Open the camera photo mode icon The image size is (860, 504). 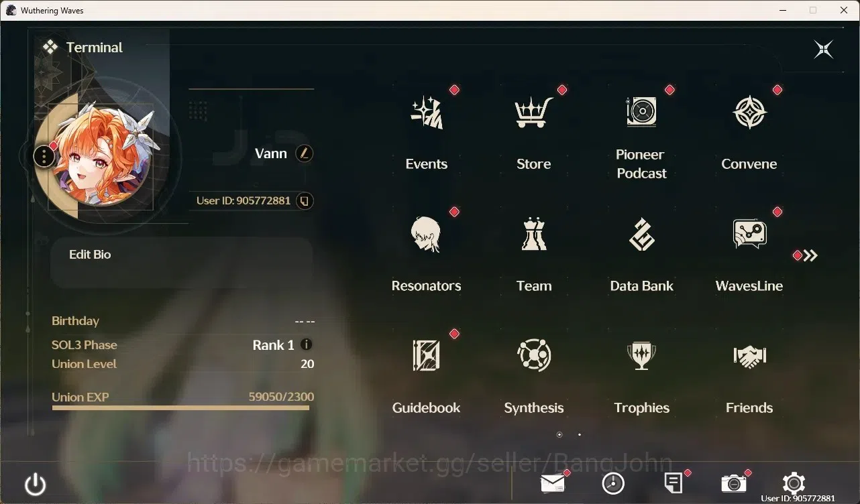coord(734,483)
